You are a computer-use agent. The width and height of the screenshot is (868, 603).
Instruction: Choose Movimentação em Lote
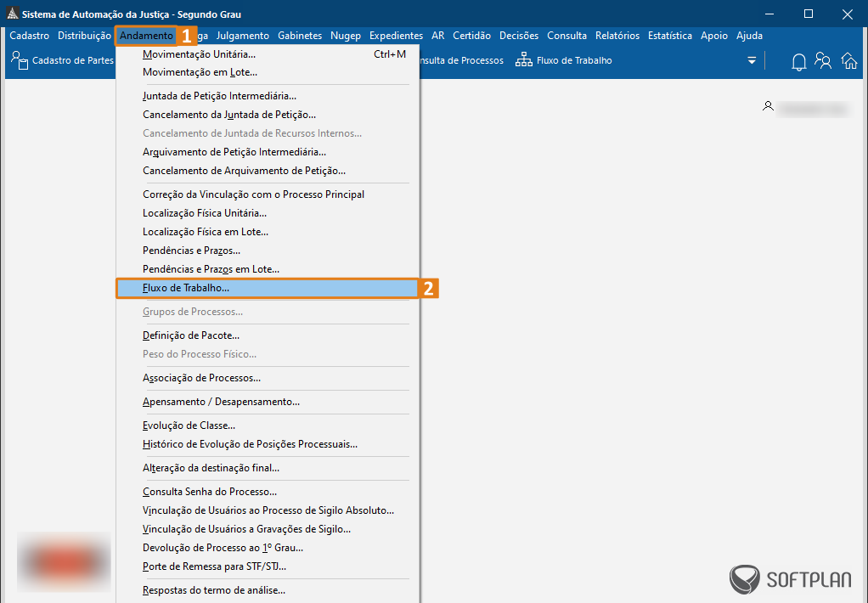point(268,72)
